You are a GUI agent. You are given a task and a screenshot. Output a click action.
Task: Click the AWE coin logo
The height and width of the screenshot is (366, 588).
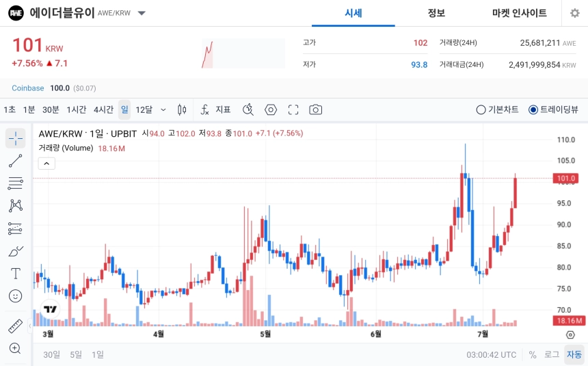[16, 13]
